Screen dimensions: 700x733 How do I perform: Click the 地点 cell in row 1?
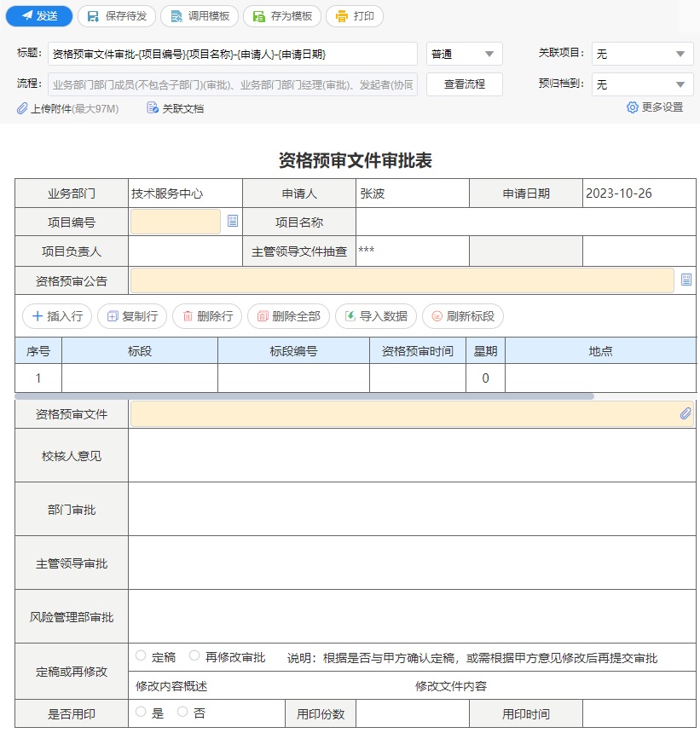click(600, 378)
